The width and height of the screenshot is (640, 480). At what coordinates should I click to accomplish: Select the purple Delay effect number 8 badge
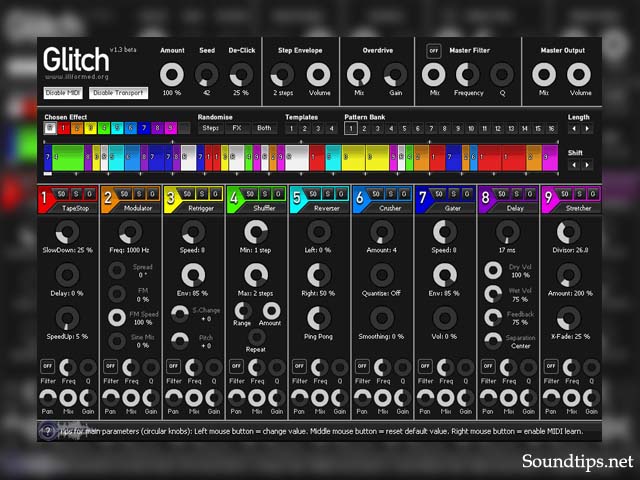point(485,198)
